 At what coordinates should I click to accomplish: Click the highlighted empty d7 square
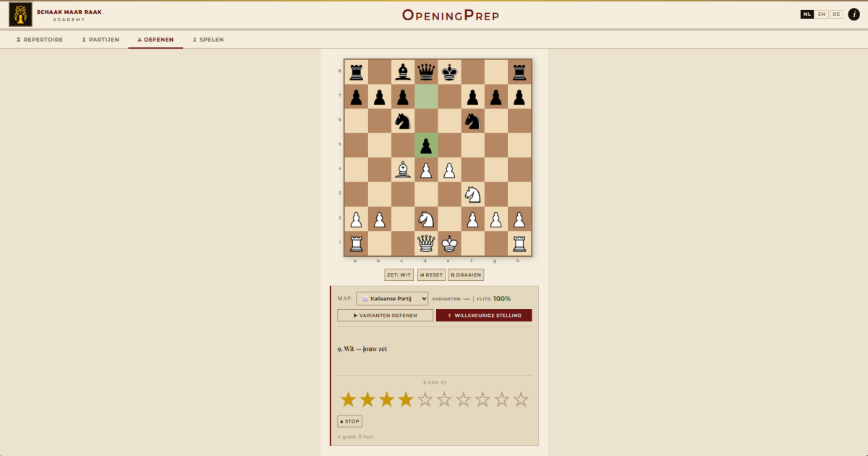point(426,96)
